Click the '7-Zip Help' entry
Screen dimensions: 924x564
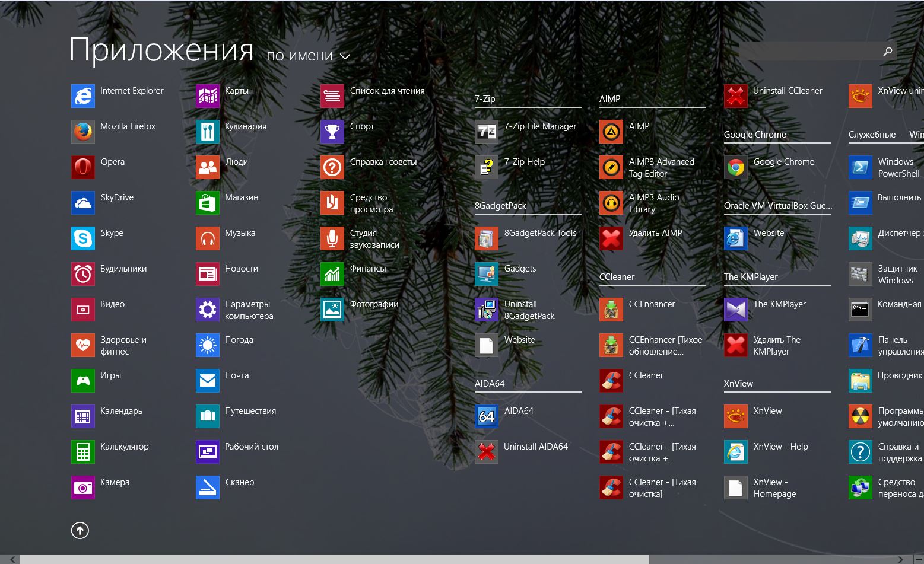pyautogui.click(x=510, y=167)
